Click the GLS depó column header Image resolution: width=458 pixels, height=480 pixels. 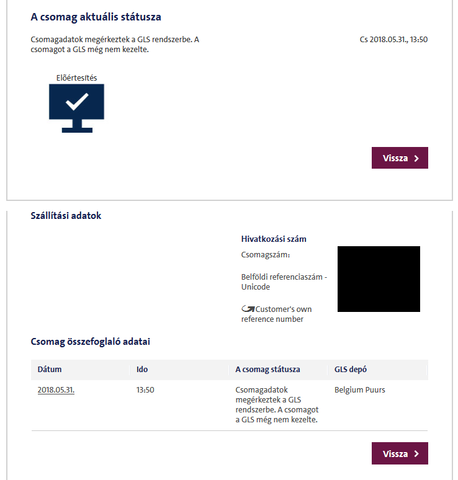point(350,369)
